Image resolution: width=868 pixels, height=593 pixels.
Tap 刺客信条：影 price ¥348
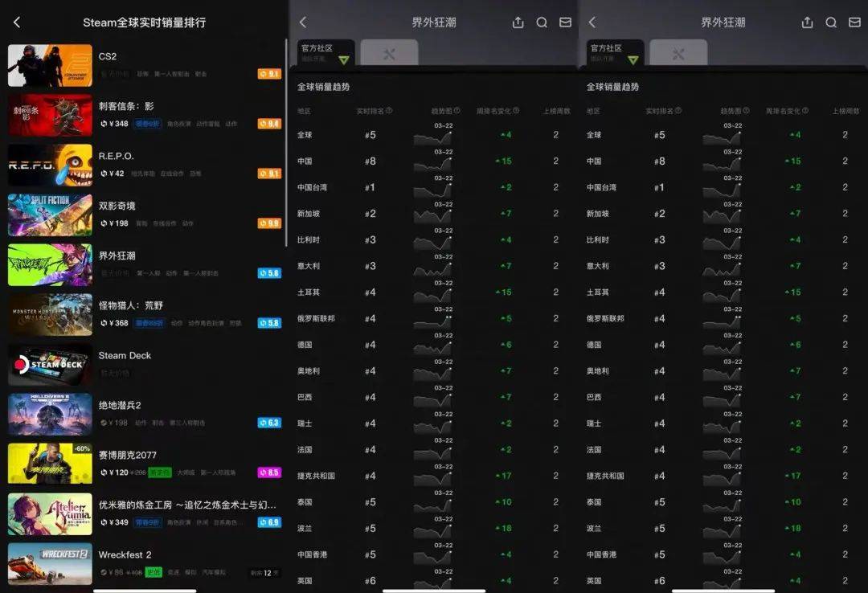tap(115, 124)
